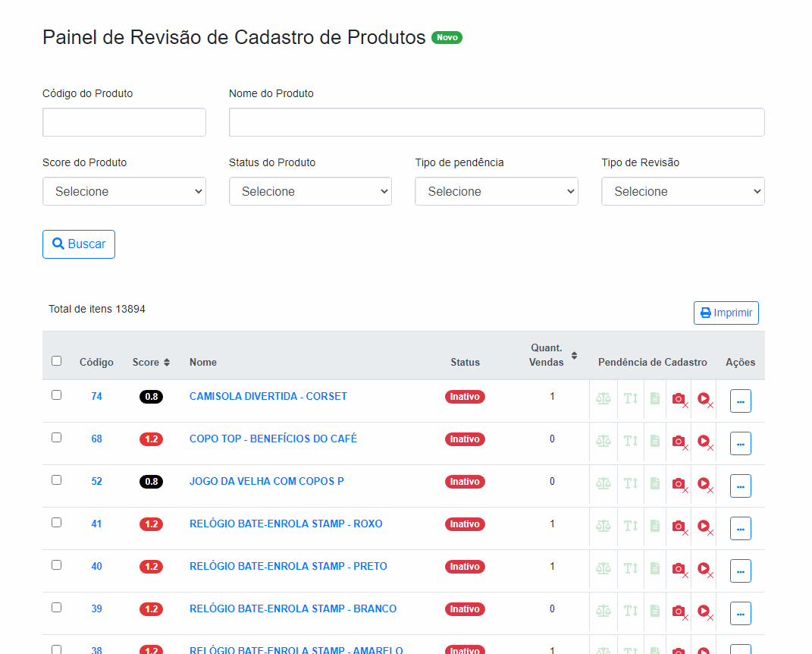This screenshot has height=654, width=812.
Task: Open JOGO DA VELHA COM COPOS P link
Action: tap(267, 482)
